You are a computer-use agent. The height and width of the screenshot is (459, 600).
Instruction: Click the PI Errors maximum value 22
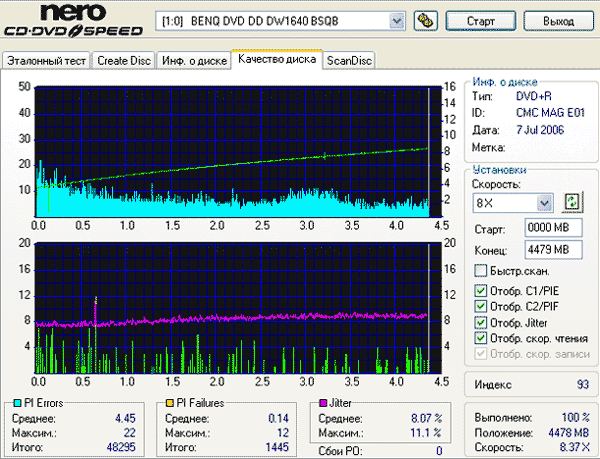(129, 433)
